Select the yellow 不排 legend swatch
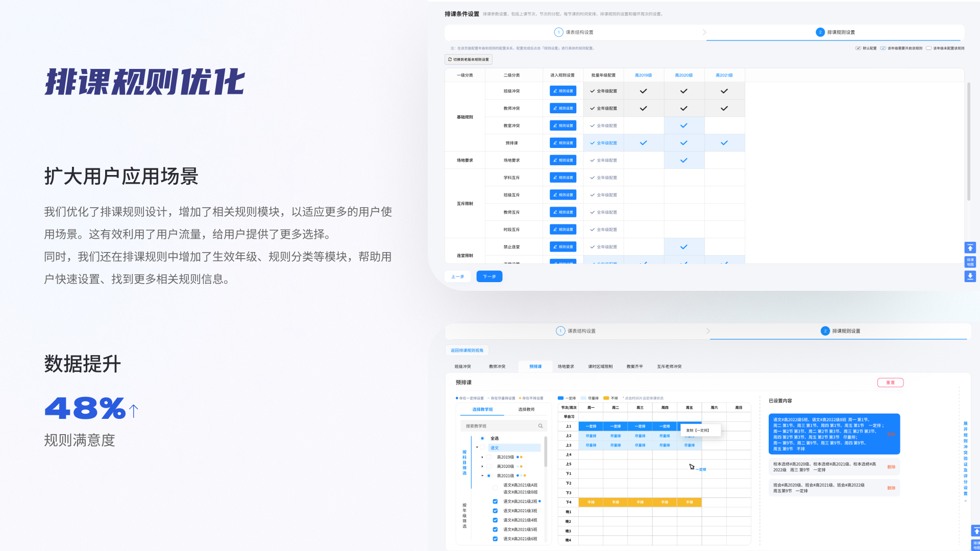This screenshot has width=980, height=551. point(606,398)
